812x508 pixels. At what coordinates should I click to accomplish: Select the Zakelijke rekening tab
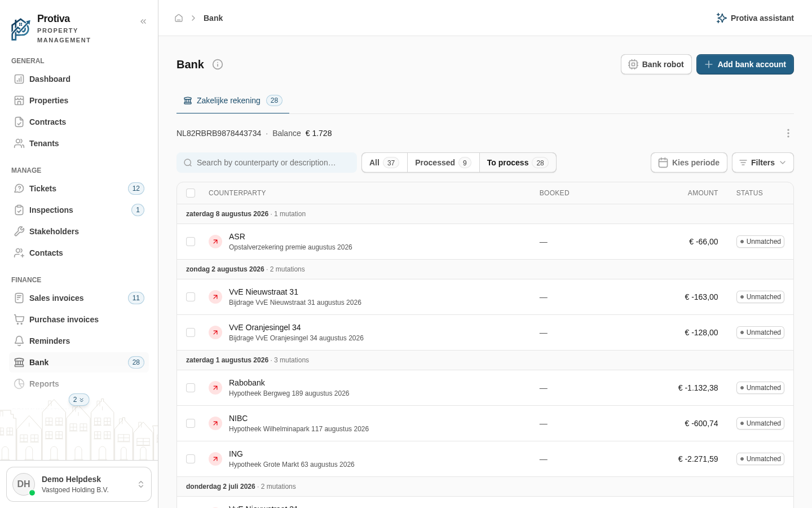click(233, 100)
